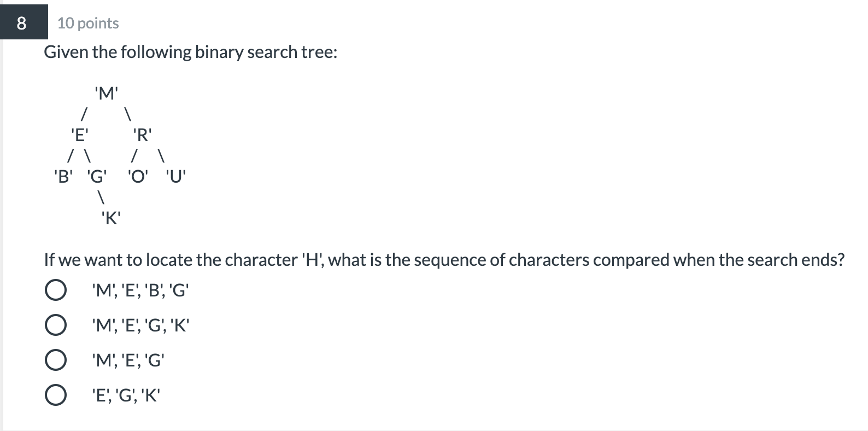This screenshot has width=868, height=431.
Task: Click the 'G' node in the tree
Action: pos(96,176)
